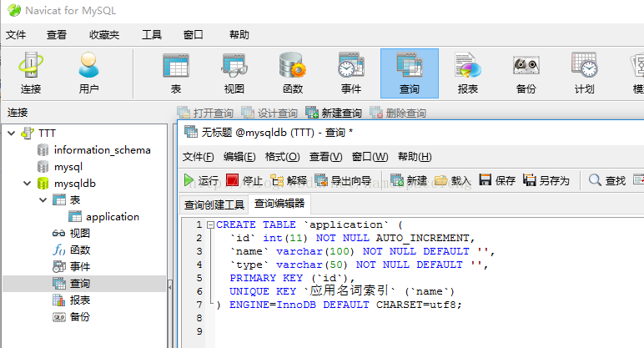The width and height of the screenshot is (644, 348).
Task: Stop the query with 停止 button
Action: (244, 180)
